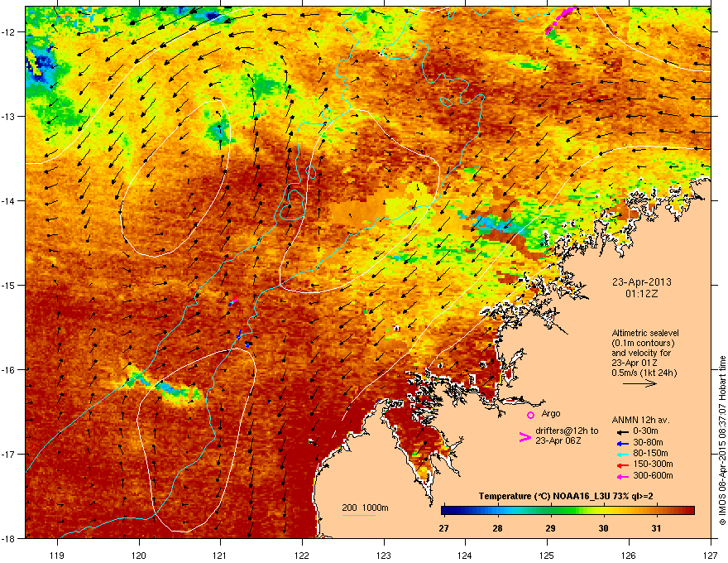The image size is (728, 563).
Task: Select the cyan 80-150m ANMN arrow legend
Action: coord(622,454)
